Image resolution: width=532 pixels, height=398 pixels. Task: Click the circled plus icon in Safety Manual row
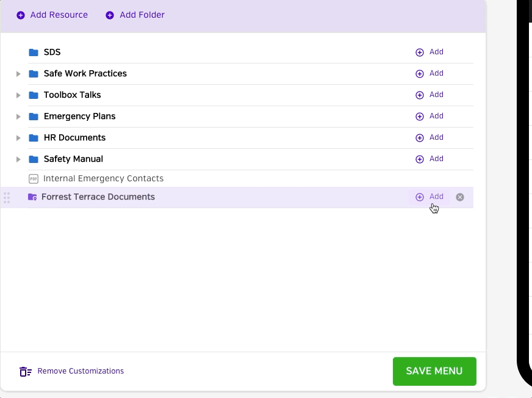point(420,159)
